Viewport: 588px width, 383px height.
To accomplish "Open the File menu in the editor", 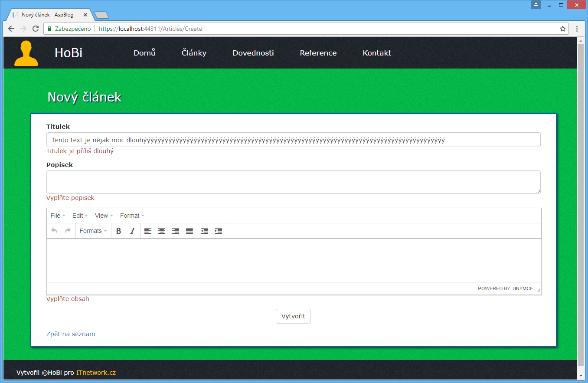I will [57, 215].
